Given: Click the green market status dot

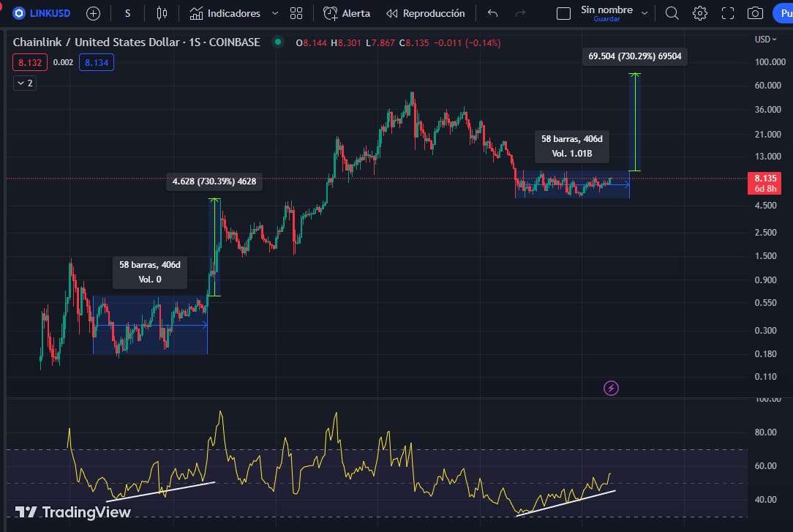Looking at the screenshot, I should [278, 42].
